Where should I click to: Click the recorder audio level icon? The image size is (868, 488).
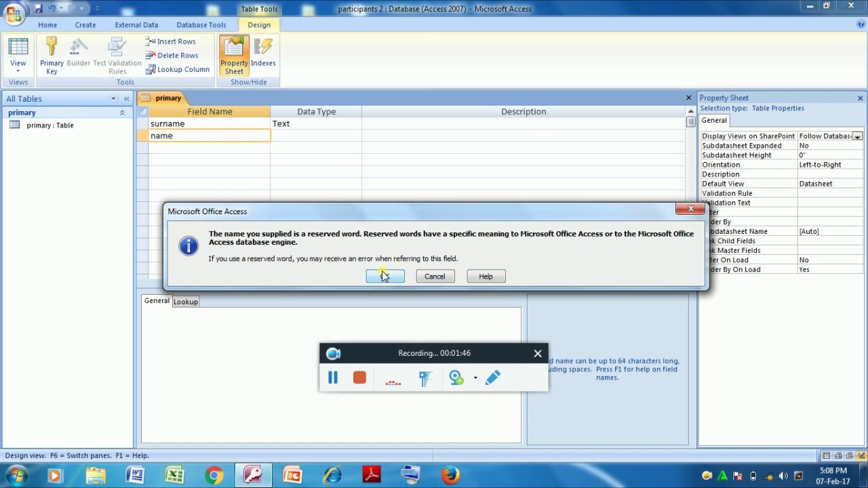[x=393, y=382]
